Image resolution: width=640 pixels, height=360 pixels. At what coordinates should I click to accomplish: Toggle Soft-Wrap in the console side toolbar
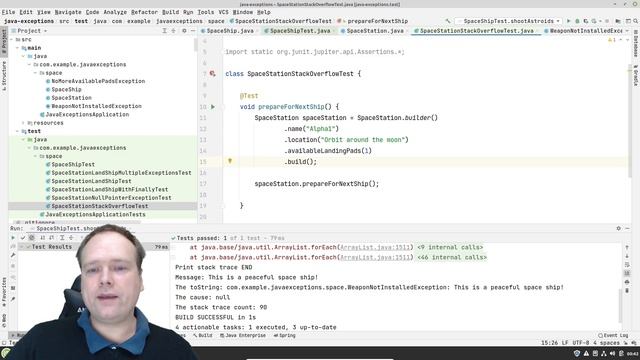627,264
